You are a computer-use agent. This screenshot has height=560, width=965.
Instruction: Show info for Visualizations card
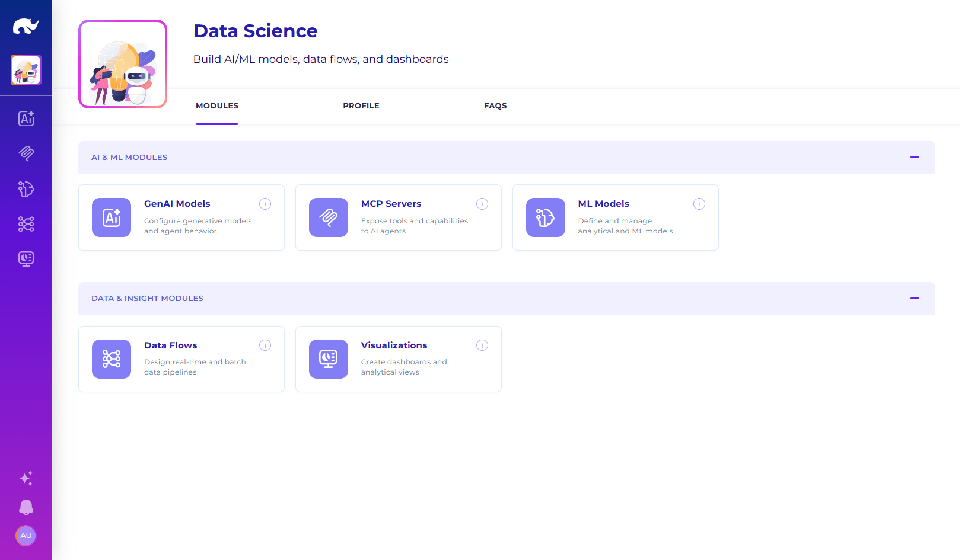click(x=482, y=345)
